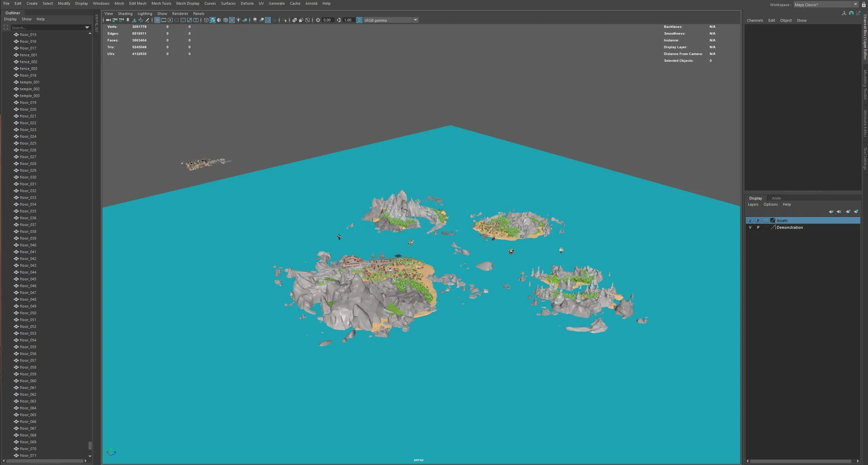This screenshot has height=465, width=868.
Task: Create new empty display layer icon
Action: click(x=848, y=211)
